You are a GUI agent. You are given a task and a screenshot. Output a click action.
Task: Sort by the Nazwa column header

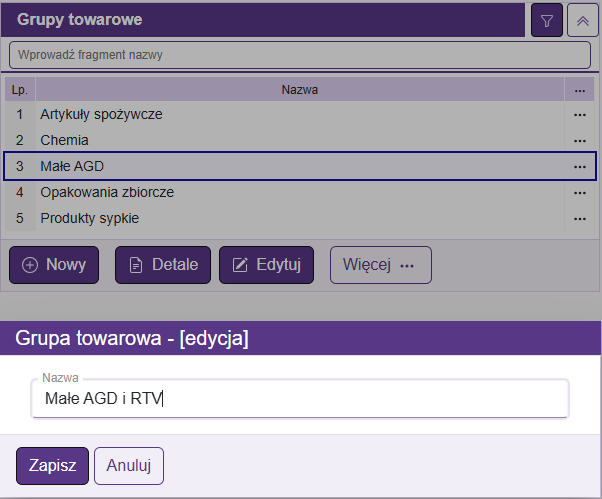pos(300,90)
